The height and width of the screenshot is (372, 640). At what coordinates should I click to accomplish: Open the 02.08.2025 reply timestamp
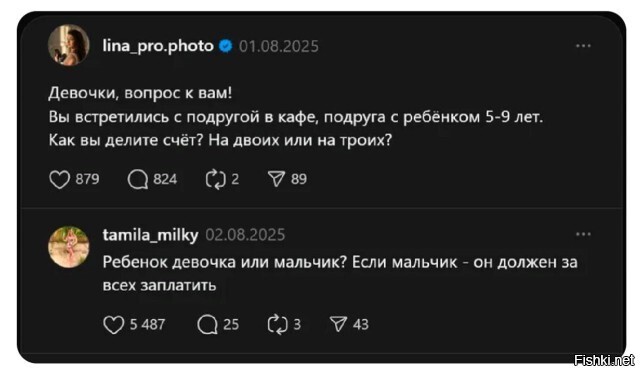(x=245, y=235)
